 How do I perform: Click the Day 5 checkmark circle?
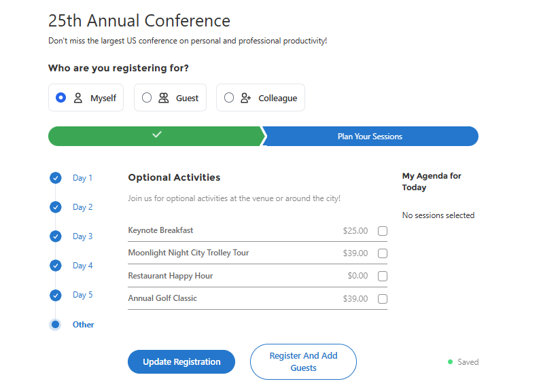tap(56, 296)
